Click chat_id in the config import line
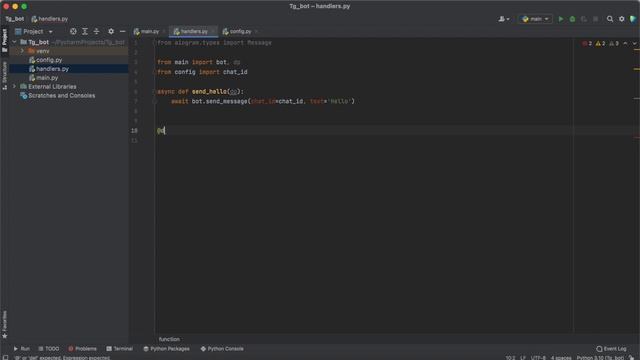Viewport: 640px width, 360px height. pos(235,72)
